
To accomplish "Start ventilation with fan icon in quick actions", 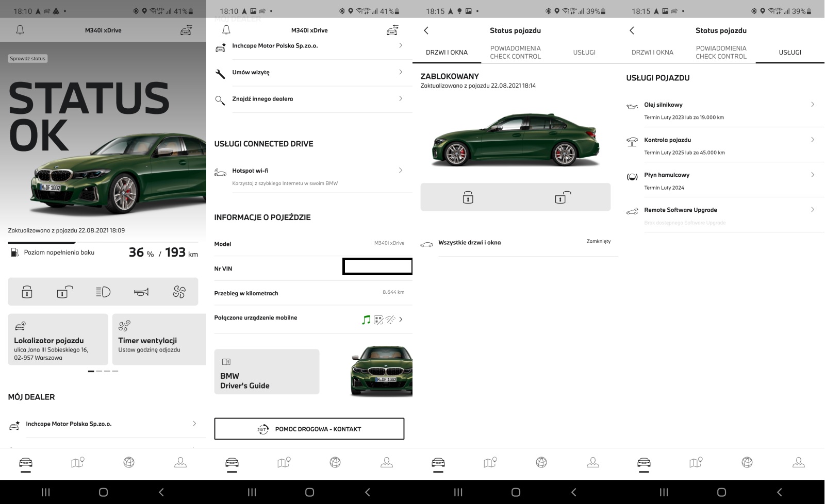I will (179, 292).
